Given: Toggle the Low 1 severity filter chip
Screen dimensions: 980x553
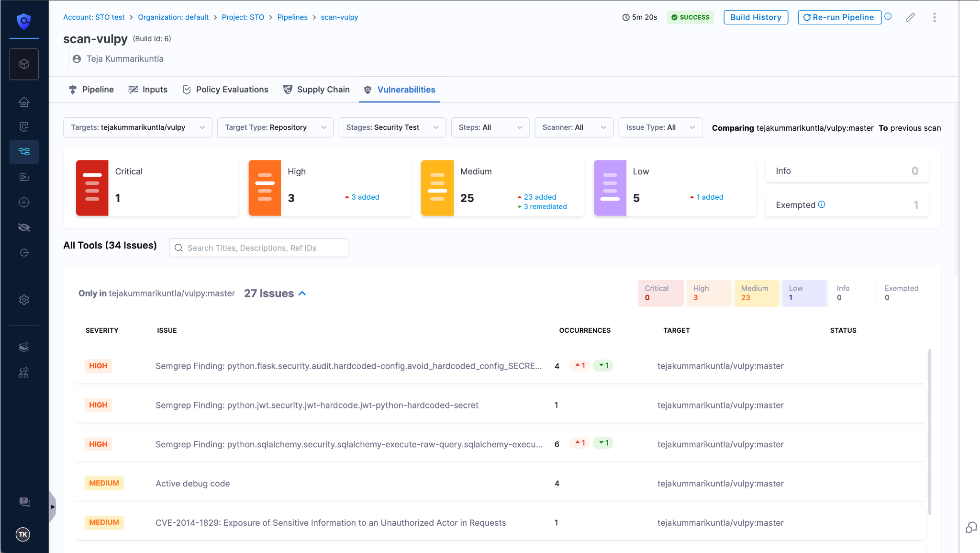Looking at the screenshot, I should [x=804, y=293].
